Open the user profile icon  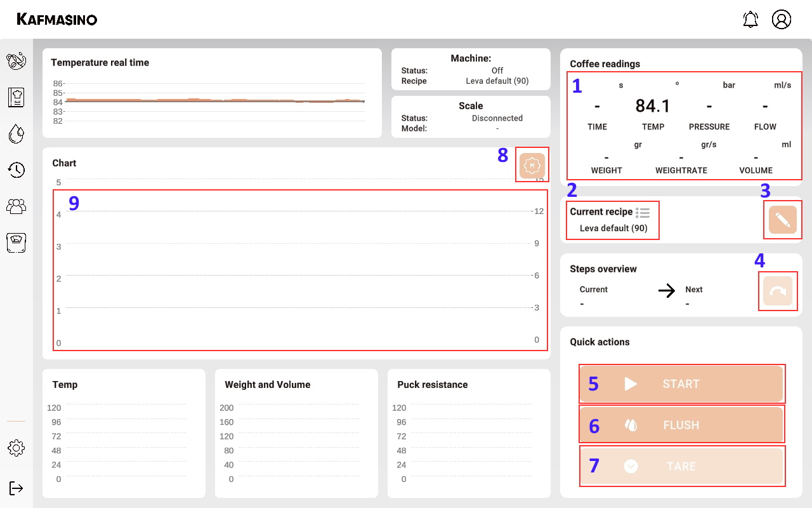(782, 19)
